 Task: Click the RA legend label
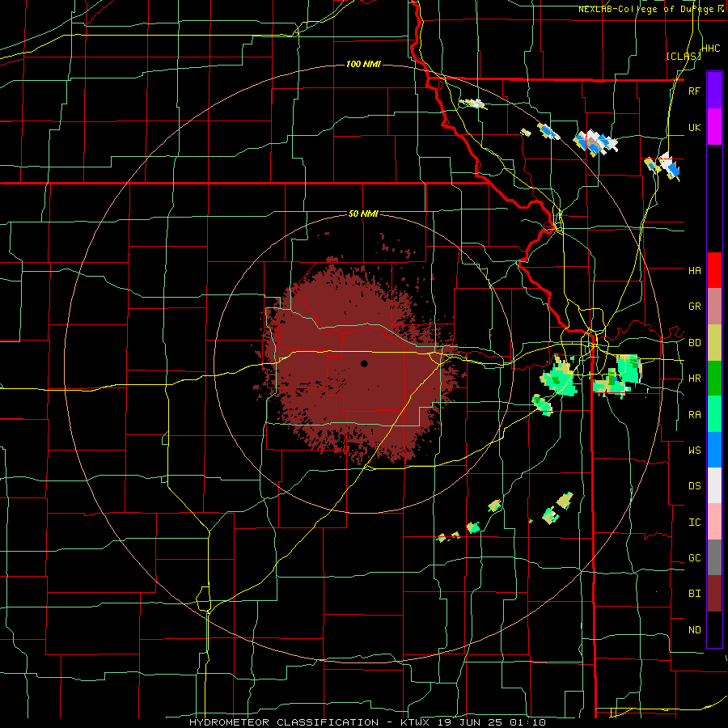pos(694,415)
